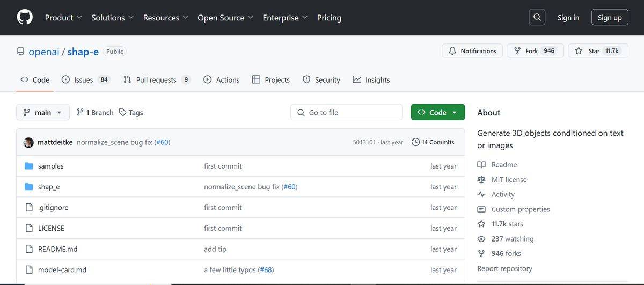This screenshot has width=644, height=285.
Task: Open the Insights tab
Action: coord(371,79)
